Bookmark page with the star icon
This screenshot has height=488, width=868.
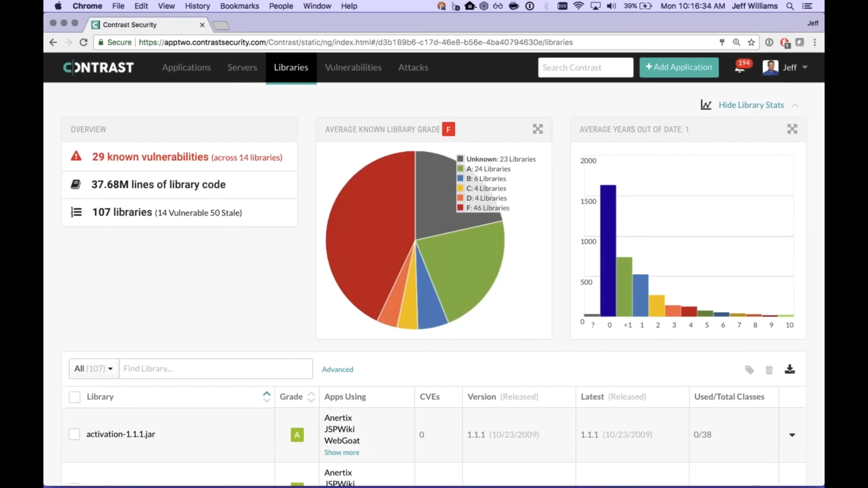751,42
